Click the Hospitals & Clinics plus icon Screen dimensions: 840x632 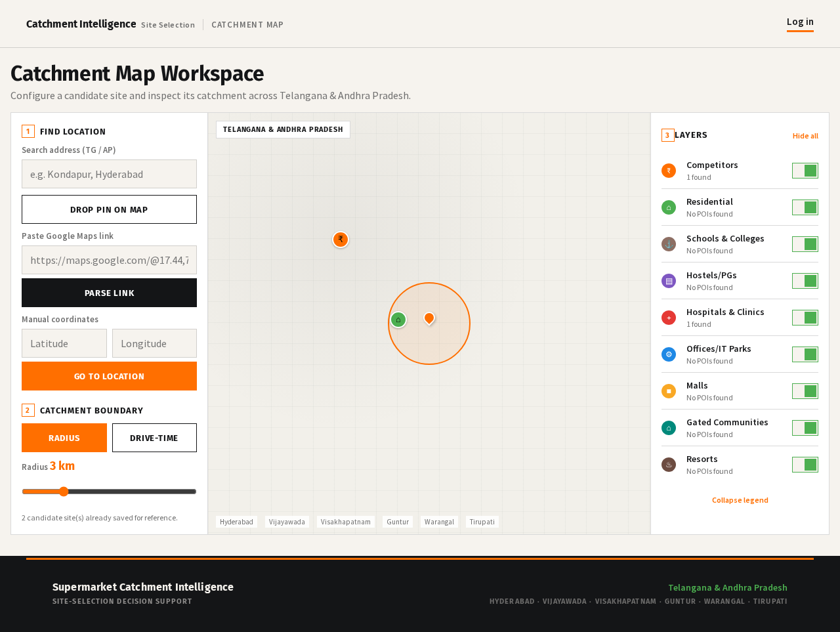669,318
